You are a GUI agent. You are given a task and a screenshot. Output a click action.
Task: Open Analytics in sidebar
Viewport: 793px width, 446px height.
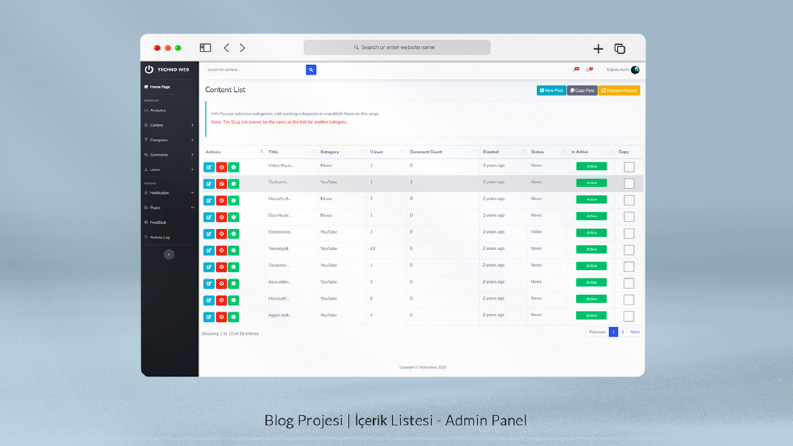coord(157,110)
